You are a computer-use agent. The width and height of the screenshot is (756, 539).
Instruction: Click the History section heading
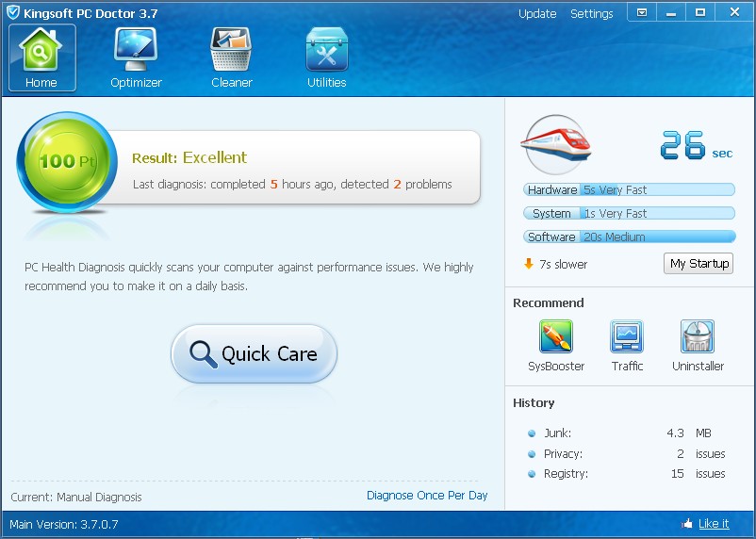pyautogui.click(x=534, y=402)
